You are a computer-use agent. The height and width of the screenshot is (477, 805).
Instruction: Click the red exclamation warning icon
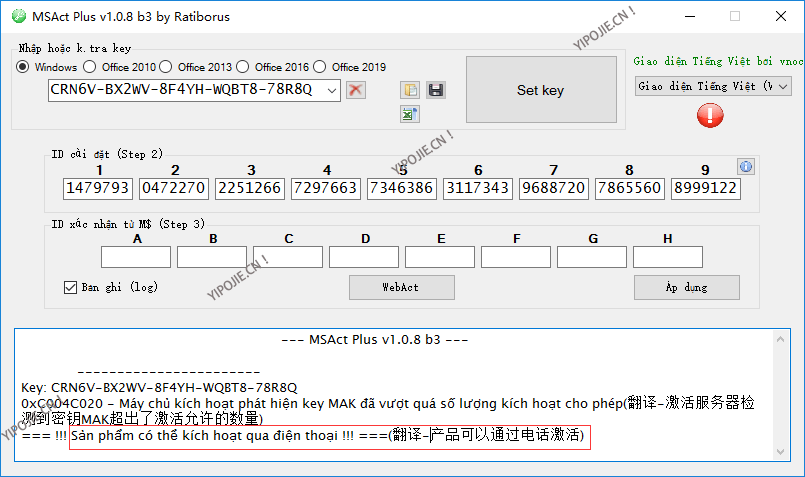click(710, 115)
